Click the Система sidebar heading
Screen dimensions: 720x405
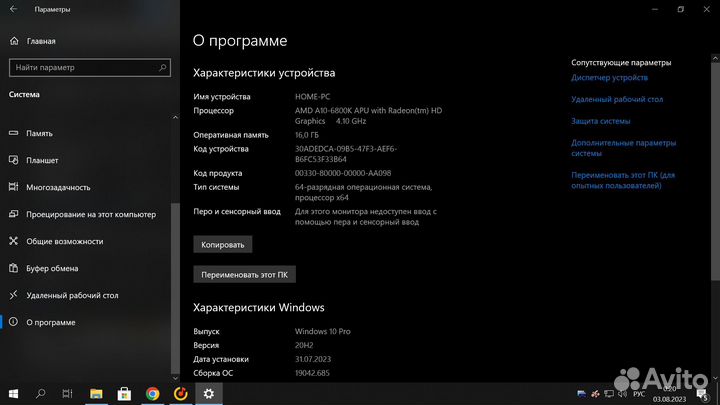coord(24,95)
